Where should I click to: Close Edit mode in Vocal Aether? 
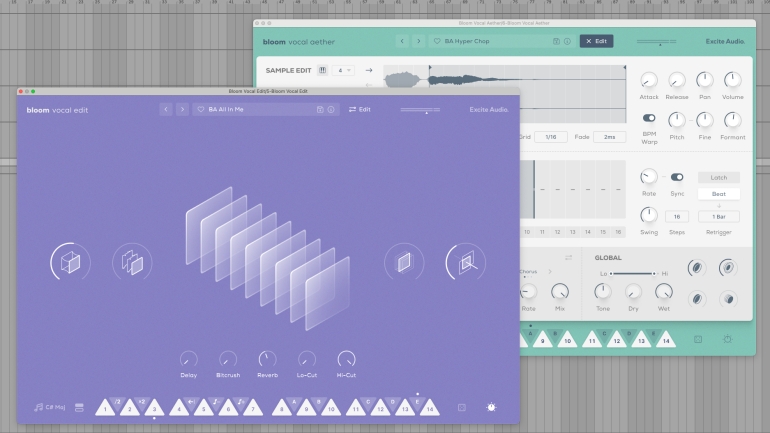[x=596, y=41]
